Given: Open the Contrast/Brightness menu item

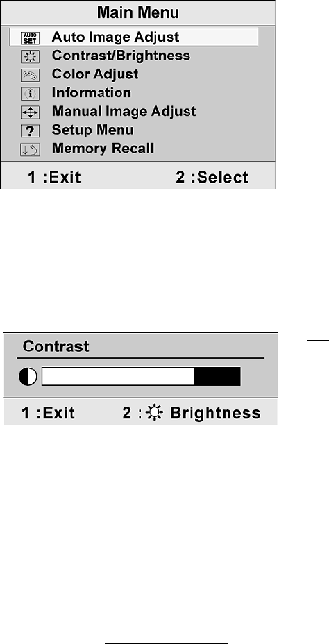Looking at the screenshot, I should pyautogui.click(x=121, y=56).
